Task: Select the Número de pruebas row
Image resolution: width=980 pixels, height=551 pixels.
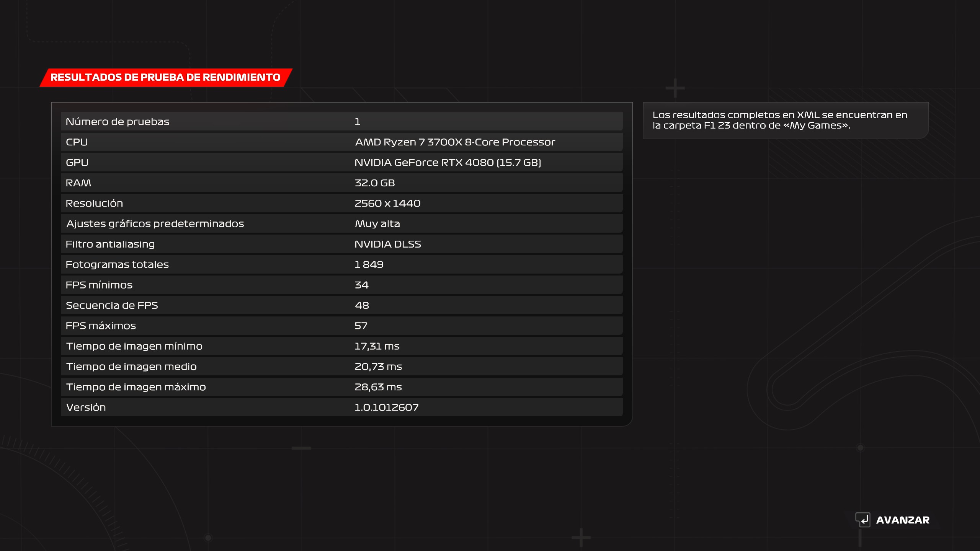Action: coord(341,122)
